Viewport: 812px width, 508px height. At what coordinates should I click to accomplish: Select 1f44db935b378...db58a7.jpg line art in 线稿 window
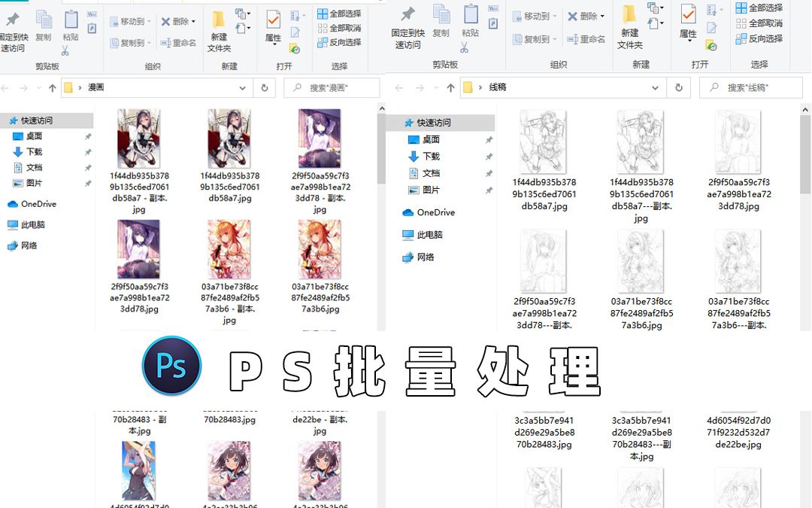click(544, 142)
